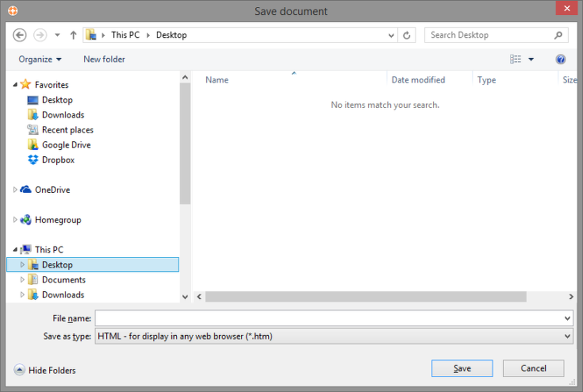Expand the OneDrive tree node
Image resolution: width=583 pixels, height=392 pixels.
[15, 190]
